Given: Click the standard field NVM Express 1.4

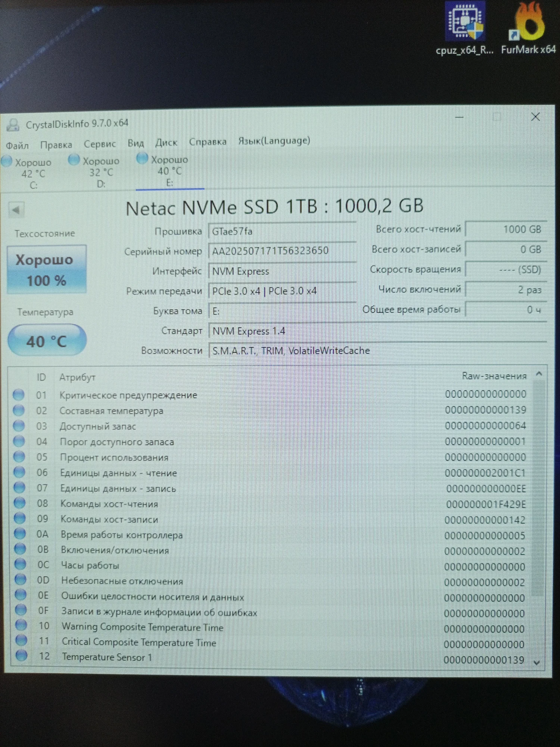Looking at the screenshot, I should [x=378, y=331].
